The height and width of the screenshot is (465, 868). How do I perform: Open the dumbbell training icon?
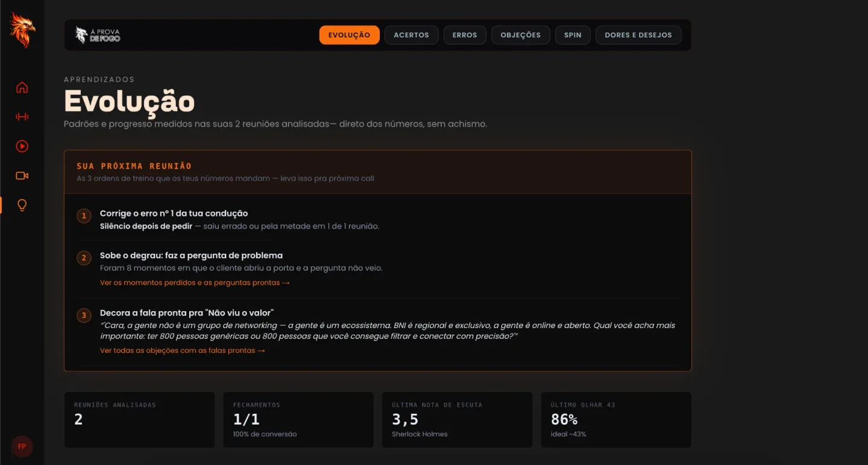click(22, 117)
